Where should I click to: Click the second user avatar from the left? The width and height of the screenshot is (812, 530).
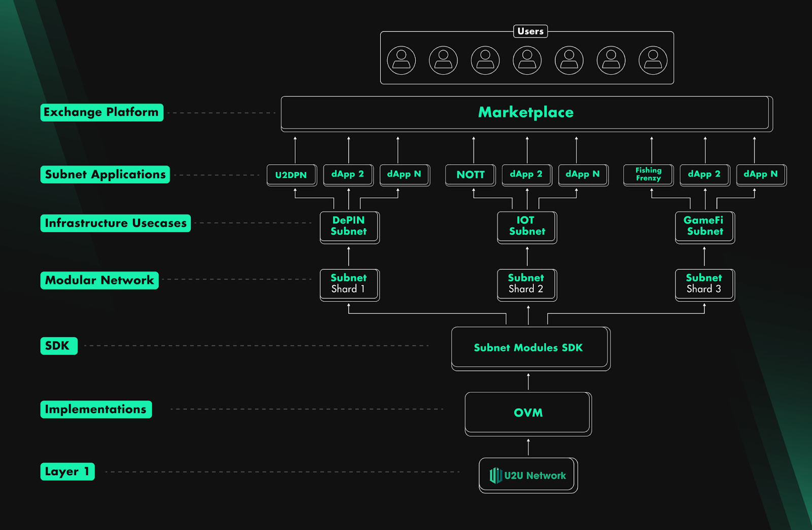pos(443,60)
